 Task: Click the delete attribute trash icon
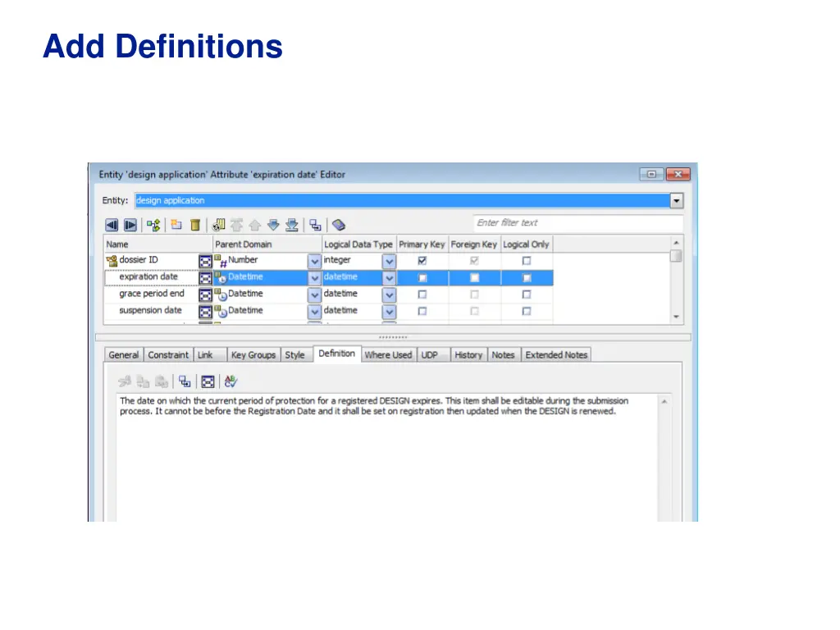tap(195, 225)
